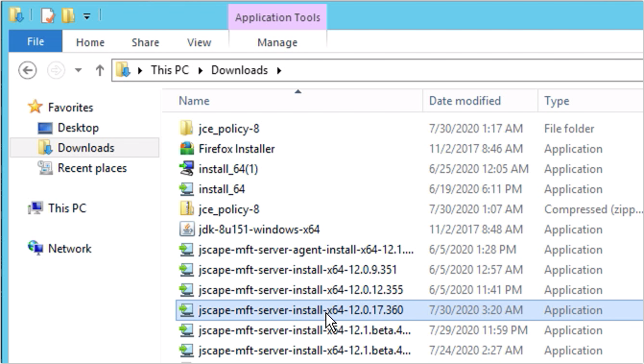Open the Manage tab
644x364 pixels.
tap(277, 42)
